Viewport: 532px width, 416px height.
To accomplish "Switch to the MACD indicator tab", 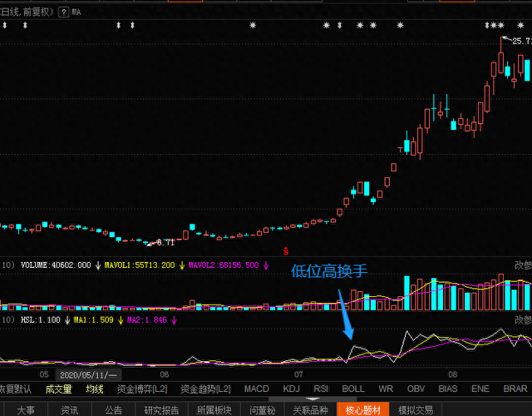I will pyautogui.click(x=256, y=389).
